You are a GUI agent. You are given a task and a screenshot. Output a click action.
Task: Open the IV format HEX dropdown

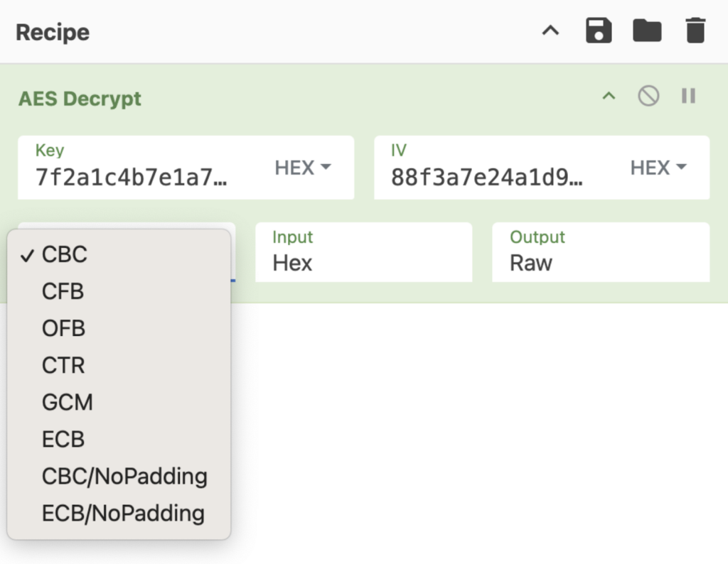click(659, 168)
